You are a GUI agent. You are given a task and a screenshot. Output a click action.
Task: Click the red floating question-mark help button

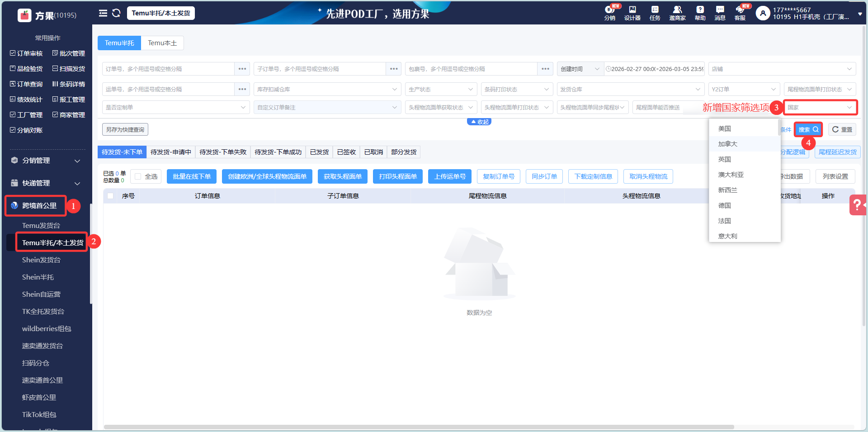coord(857,205)
